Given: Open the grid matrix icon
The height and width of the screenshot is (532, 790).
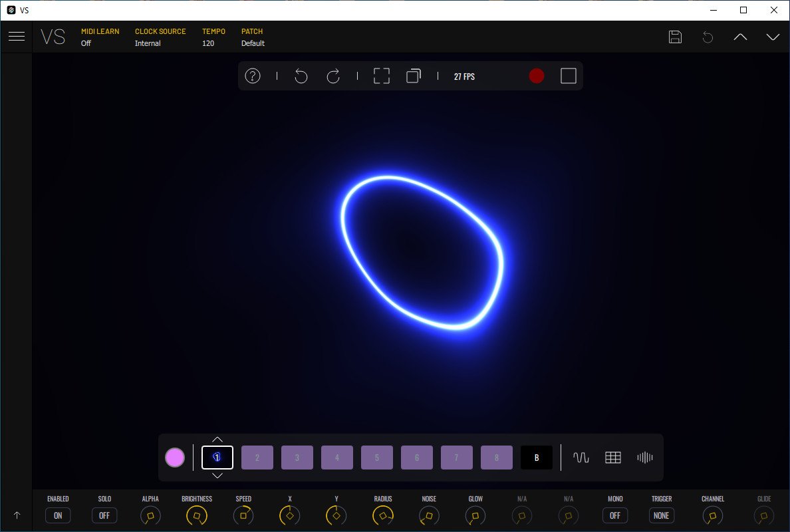Looking at the screenshot, I should click(612, 458).
